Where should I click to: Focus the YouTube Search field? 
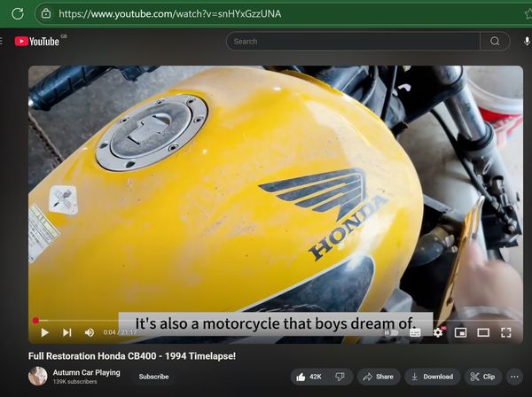353,42
